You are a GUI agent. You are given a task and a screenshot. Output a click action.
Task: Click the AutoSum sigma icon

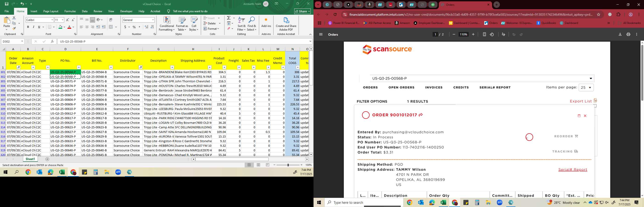click(229, 18)
